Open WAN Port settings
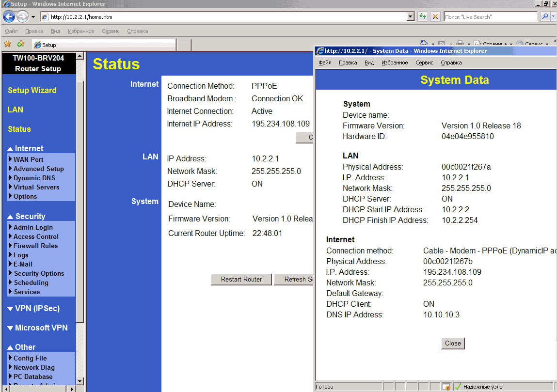 pos(28,160)
